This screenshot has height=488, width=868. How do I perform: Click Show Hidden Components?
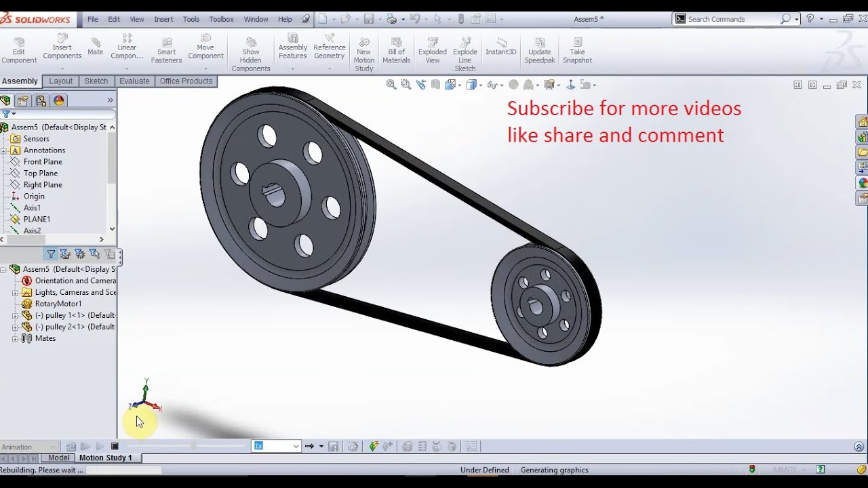[251, 54]
